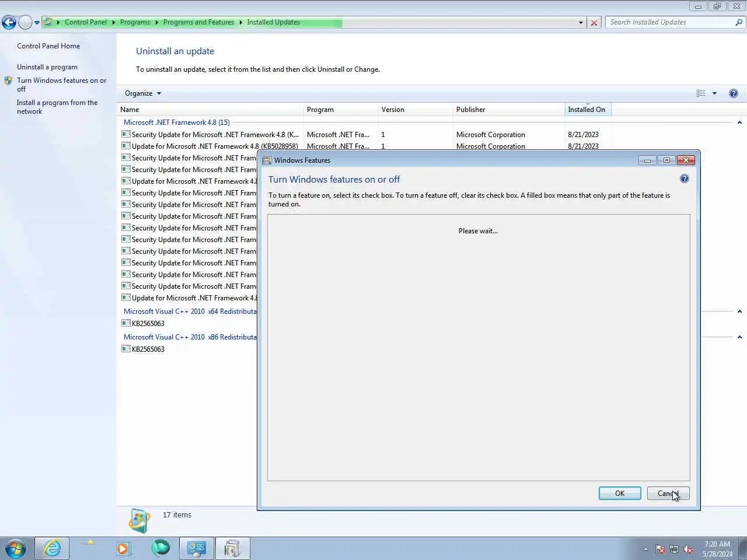Screen dimensions: 747x560
Task: Collapse Microsoft .NET Framework 4.8 (15) group
Action: click(739, 123)
